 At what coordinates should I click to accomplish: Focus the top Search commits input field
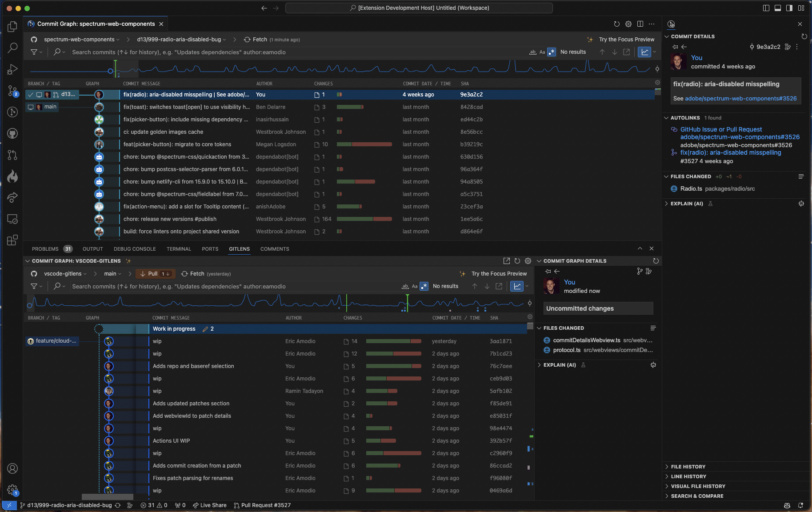(x=298, y=52)
